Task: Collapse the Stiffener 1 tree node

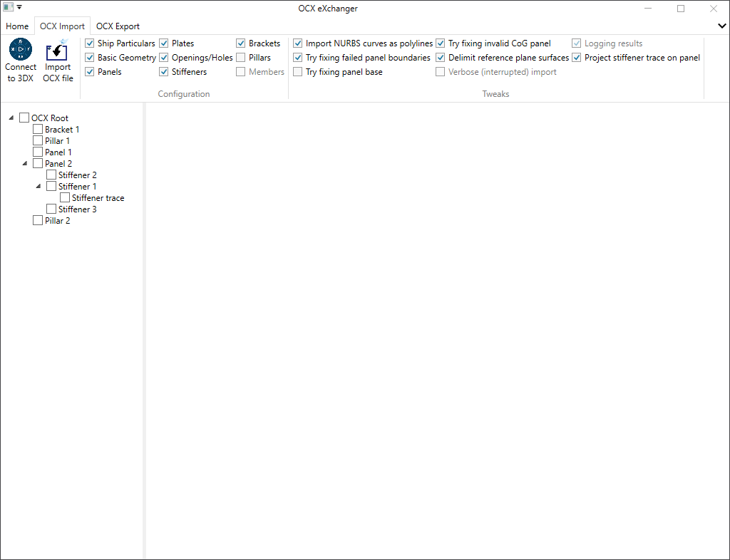Action: point(38,187)
